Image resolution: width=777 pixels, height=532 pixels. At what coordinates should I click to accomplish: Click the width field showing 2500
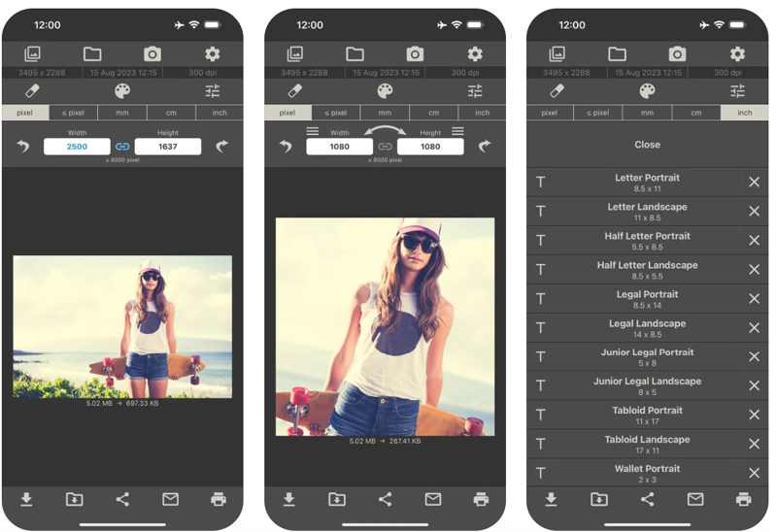point(77,147)
